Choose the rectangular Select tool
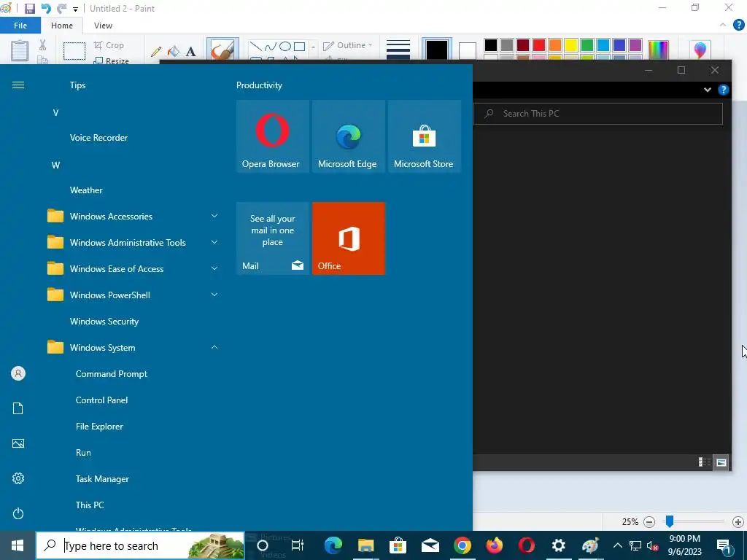 74,50
